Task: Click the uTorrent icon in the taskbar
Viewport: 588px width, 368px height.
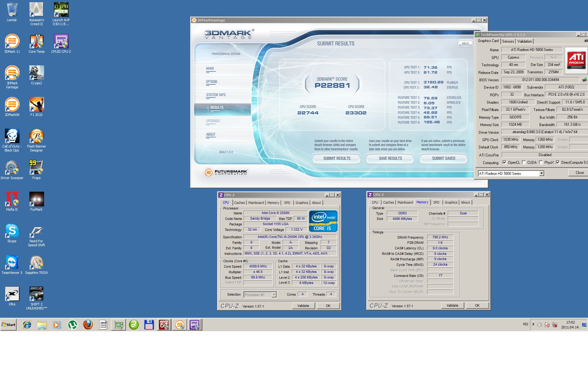Action: coord(73,325)
